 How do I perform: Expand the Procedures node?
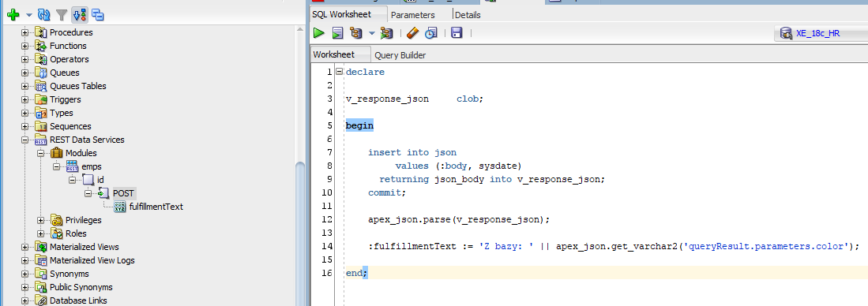coord(25,32)
